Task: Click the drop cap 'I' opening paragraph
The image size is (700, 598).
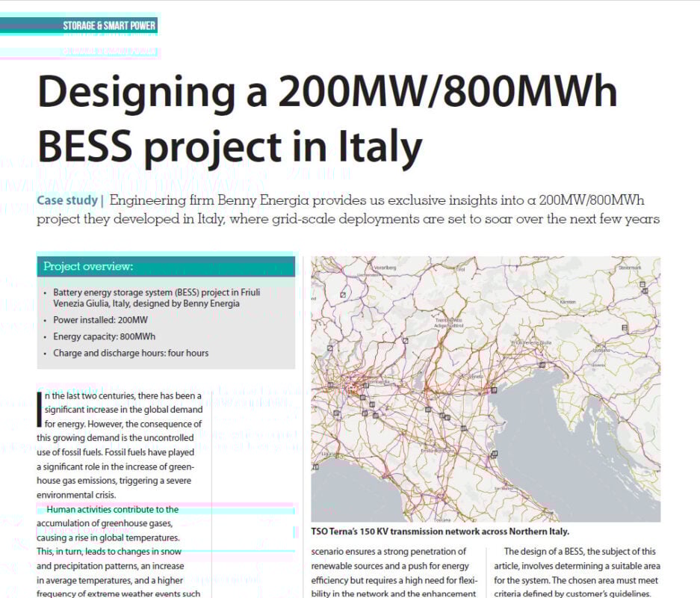Action: pos(40,410)
